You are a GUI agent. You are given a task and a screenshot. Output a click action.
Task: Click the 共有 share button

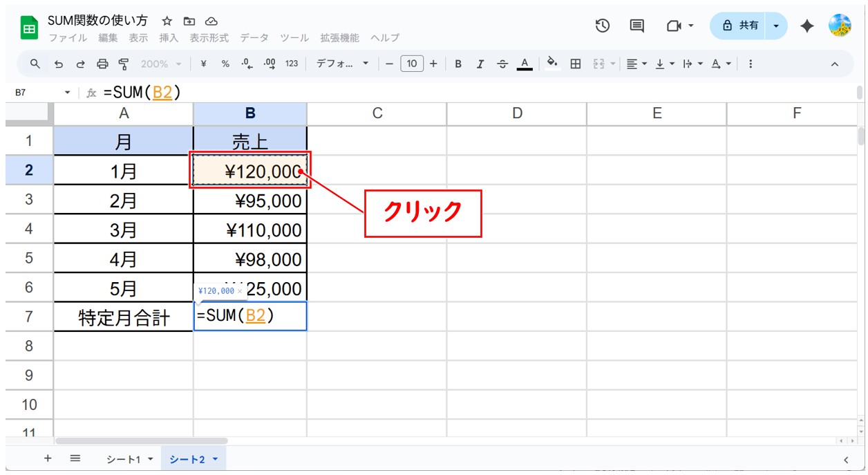[x=740, y=26]
